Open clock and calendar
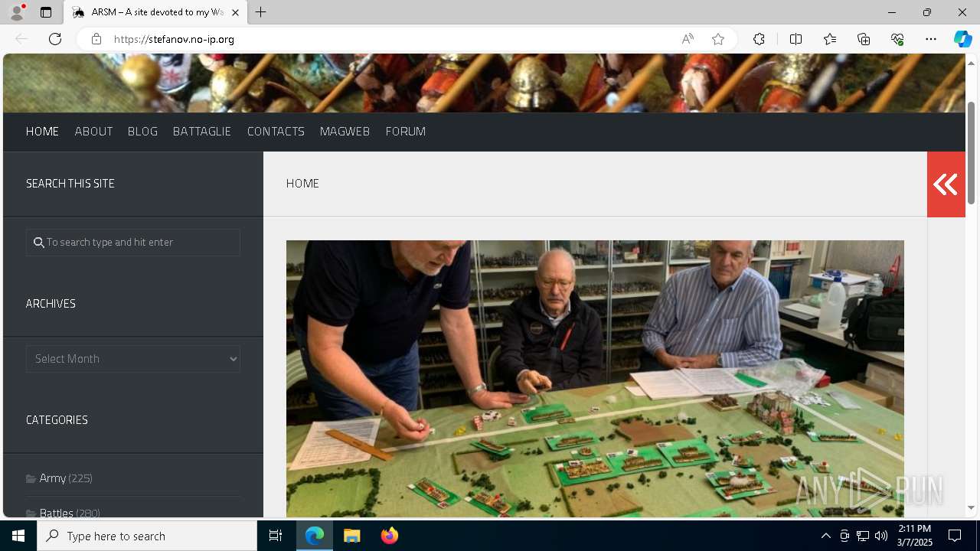 (914, 536)
